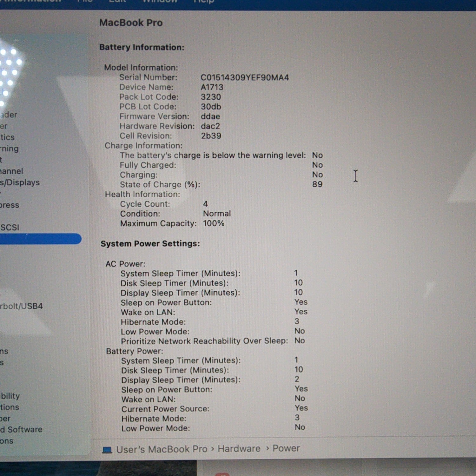This screenshot has width=476, height=476.
Task: Click AC Power System Sleep Timer value 1
Action: 296,273
